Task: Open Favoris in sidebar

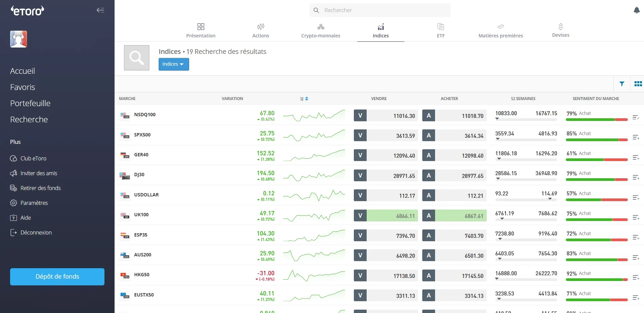Action: pyautogui.click(x=23, y=87)
